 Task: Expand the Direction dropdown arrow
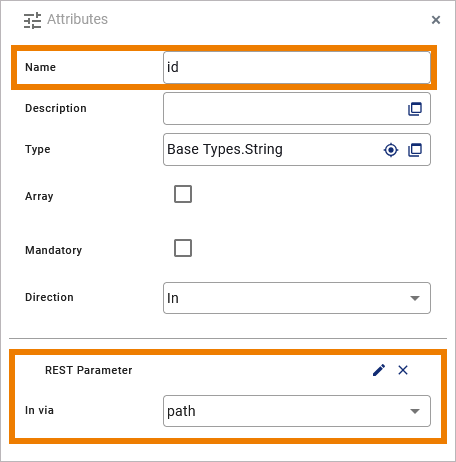415,298
